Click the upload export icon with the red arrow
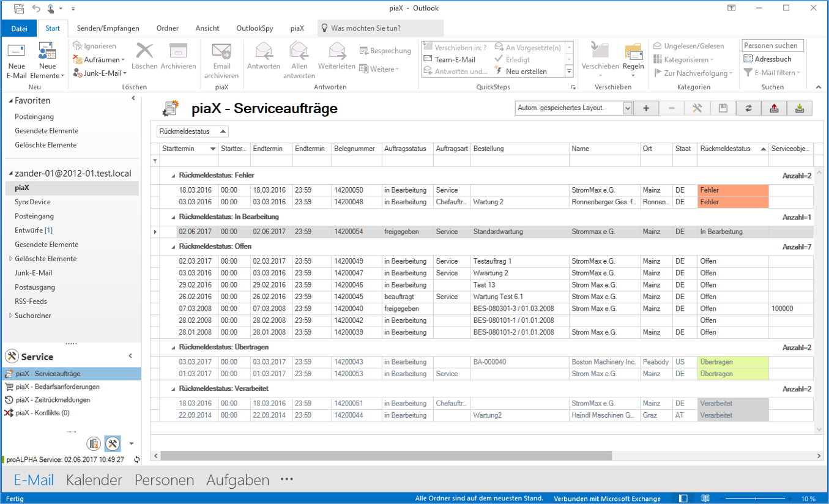 click(774, 108)
